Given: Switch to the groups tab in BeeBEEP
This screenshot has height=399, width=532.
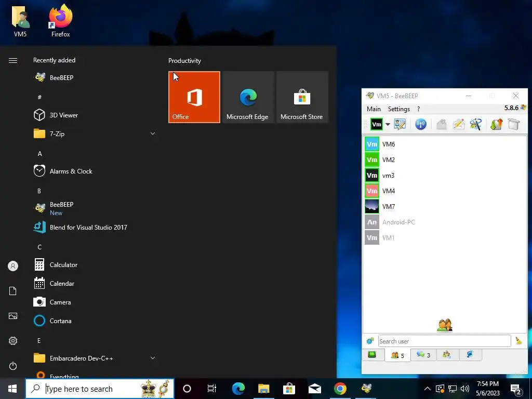Looking at the screenshot, I should click(446, 355).
